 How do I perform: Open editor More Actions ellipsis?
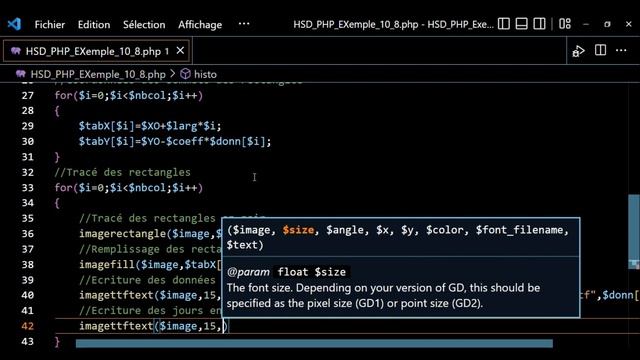click(621, 51)
